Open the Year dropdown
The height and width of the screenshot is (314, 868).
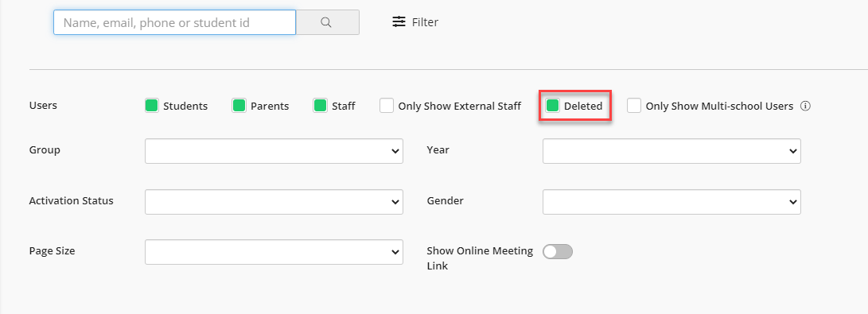(671, 151)
